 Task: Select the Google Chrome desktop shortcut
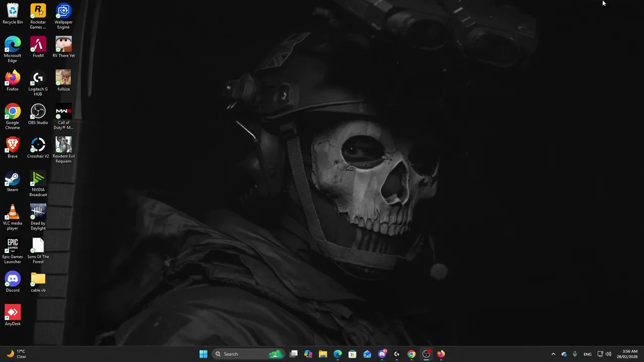tap(13, 117)
